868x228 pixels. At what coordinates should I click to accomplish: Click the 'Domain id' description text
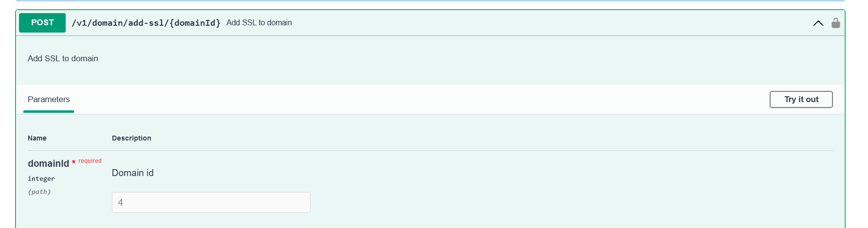[x=132, y=173]
